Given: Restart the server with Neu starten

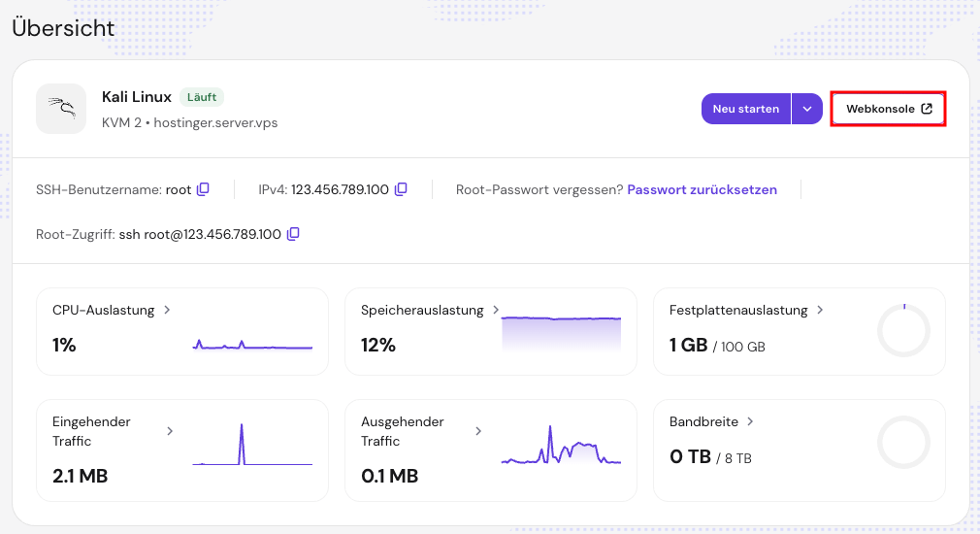Looking at the screenshot, I should 745,109.
